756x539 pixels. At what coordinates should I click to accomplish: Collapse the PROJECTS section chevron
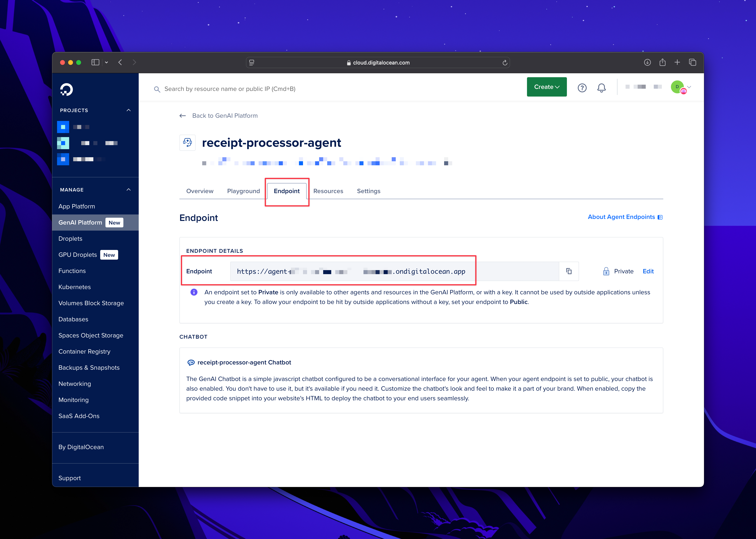pos(129,110)
